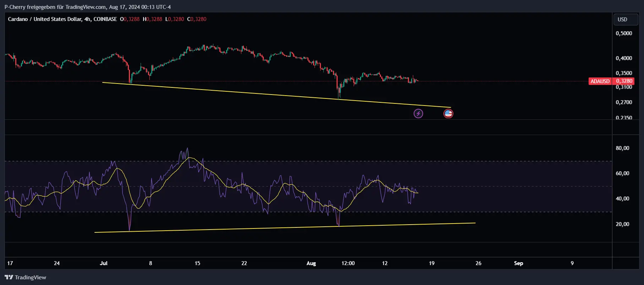Click the Aug date label on time axis
Screen dimensions: 644x285
pos(311,263)
